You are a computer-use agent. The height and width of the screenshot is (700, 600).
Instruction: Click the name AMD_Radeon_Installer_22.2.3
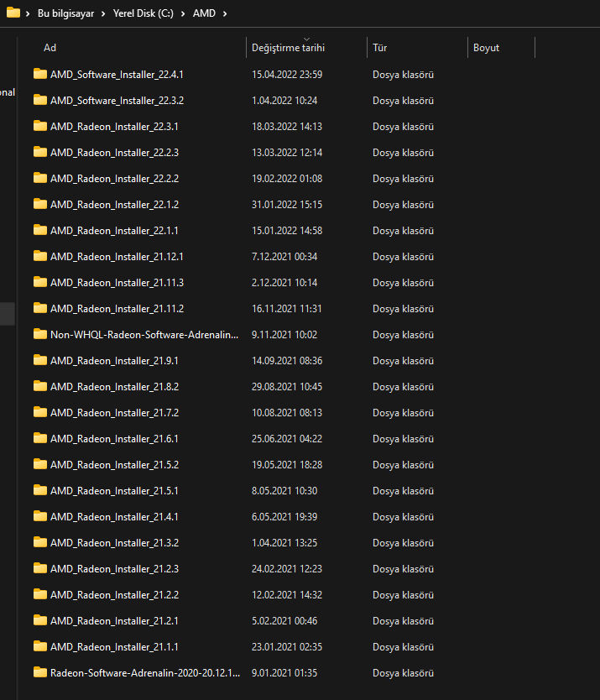pos(114,153)
